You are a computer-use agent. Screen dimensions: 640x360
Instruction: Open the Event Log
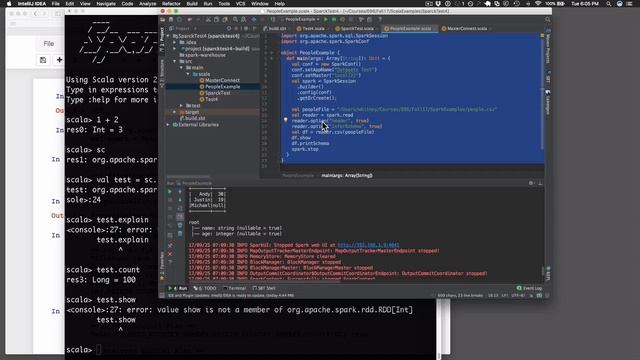click(x=529, y=288)
